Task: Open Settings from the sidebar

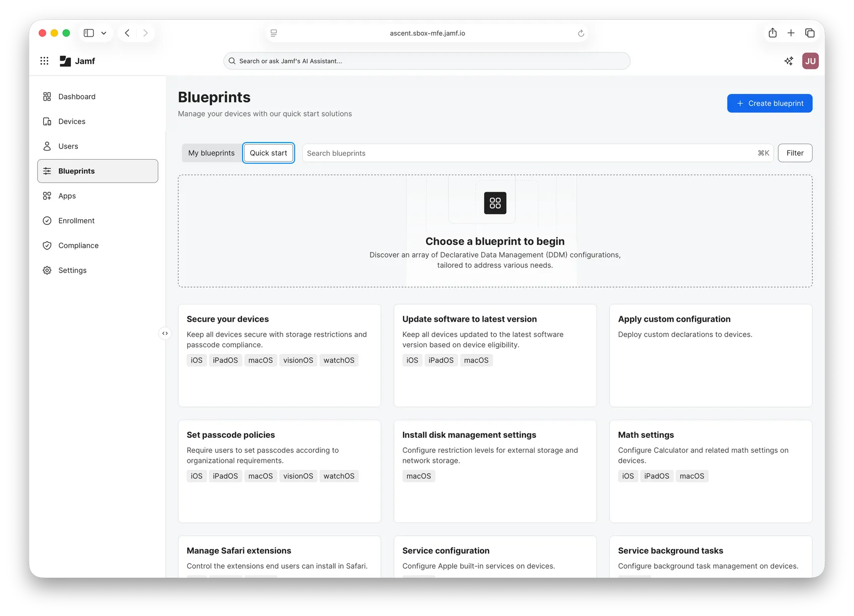Action: [x=72, y=270]
